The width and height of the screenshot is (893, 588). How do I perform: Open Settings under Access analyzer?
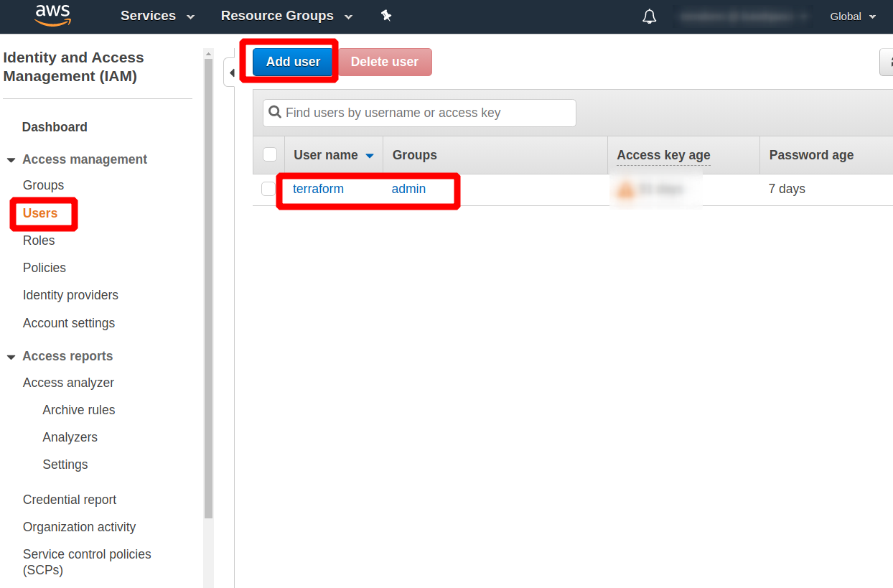coord(65,465)
